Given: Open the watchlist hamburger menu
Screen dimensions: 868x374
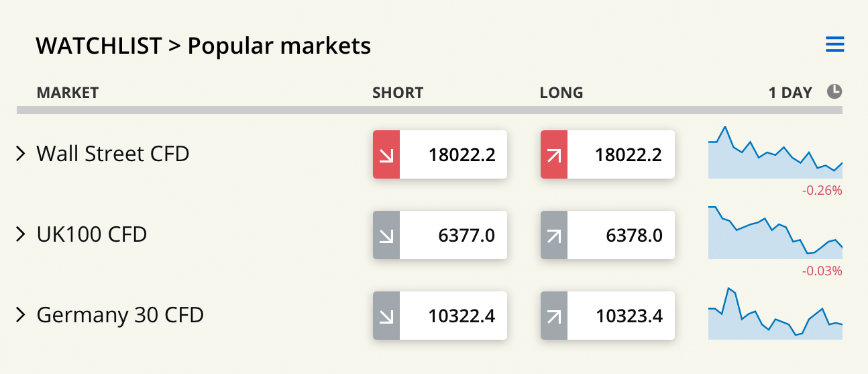Looking at the screenshot, I should [x=834, y=45].
